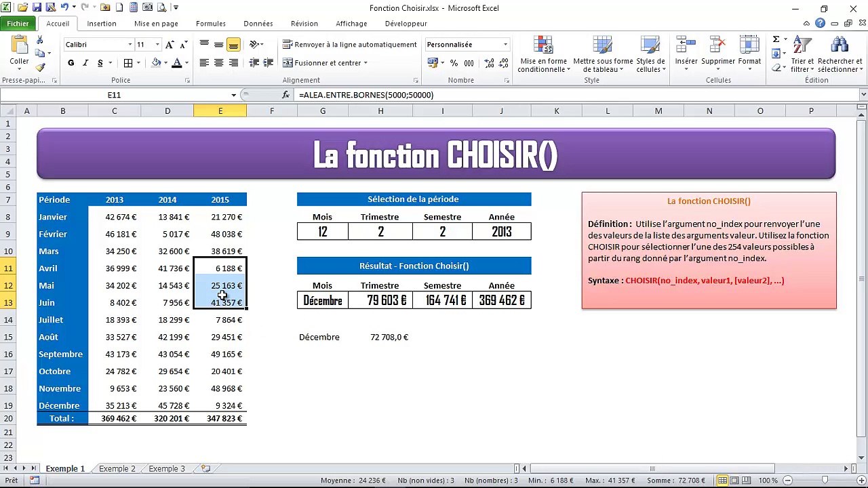The height and width of the screenshot is (488, 868).
Task: Open Trier et filtrer dropdown
Action: point(802,54)
